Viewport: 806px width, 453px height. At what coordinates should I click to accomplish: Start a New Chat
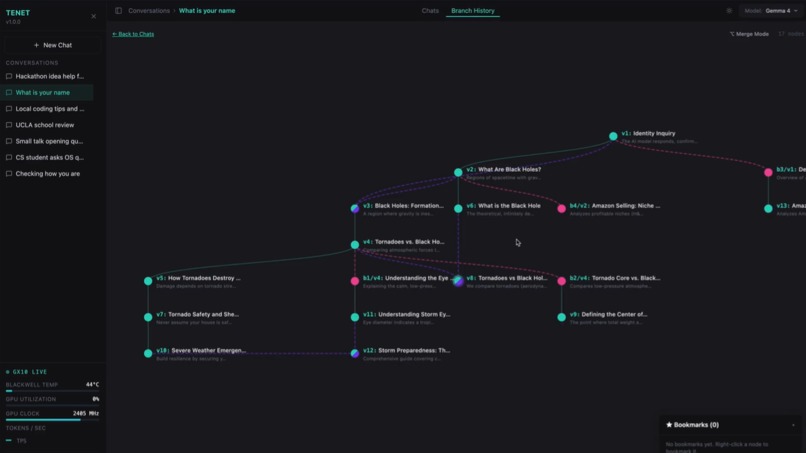coord(52,45)
